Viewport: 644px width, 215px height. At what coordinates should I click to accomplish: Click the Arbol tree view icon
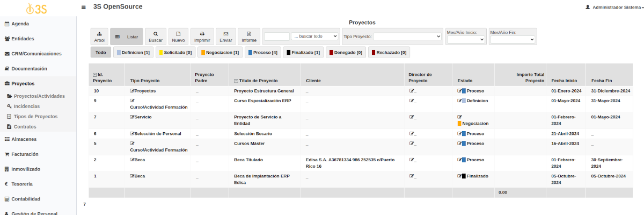(99, 33)
